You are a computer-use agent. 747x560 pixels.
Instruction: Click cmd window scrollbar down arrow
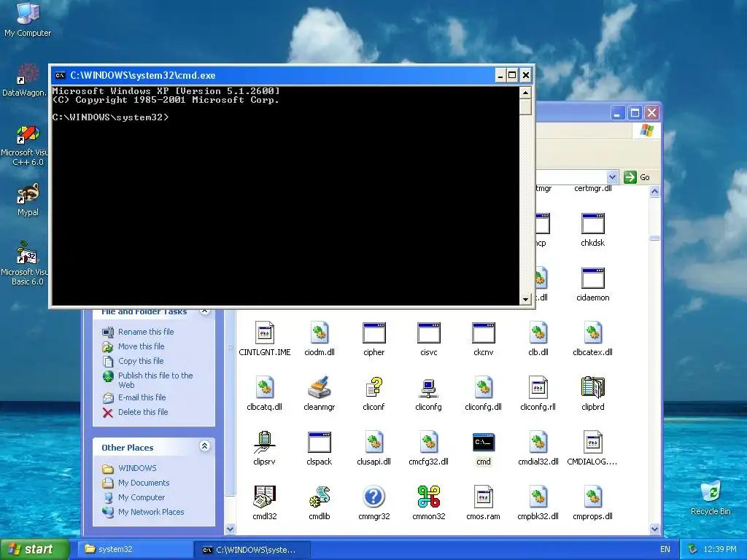(x=525, y=299)
